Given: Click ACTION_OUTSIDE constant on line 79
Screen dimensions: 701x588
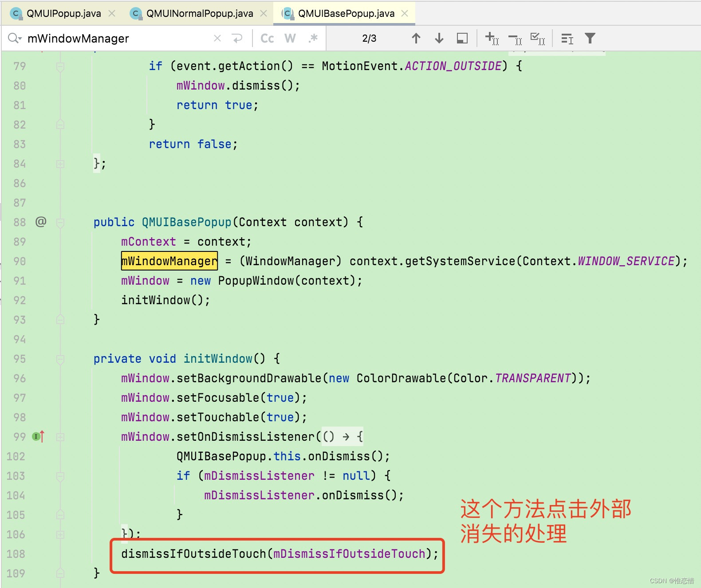Looking at the screenshot, I should click(x=453, y=66).
